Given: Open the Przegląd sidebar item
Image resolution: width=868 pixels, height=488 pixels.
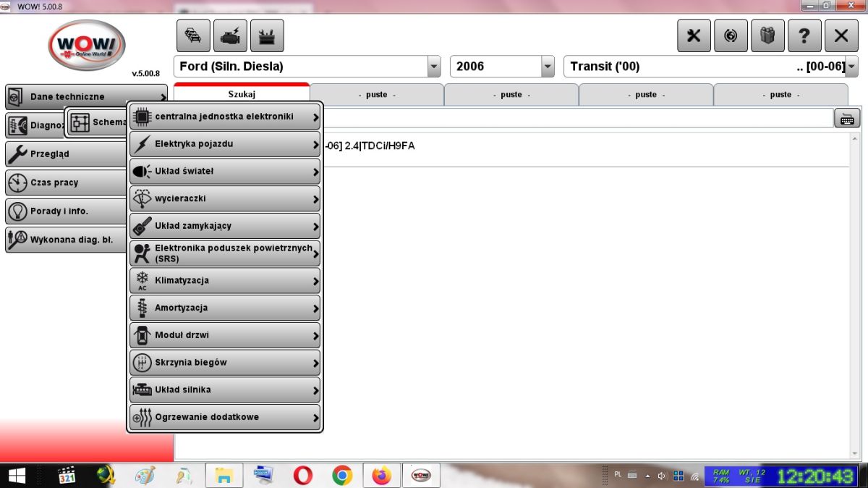Looking at the screenshot, I should click(67, 153).
